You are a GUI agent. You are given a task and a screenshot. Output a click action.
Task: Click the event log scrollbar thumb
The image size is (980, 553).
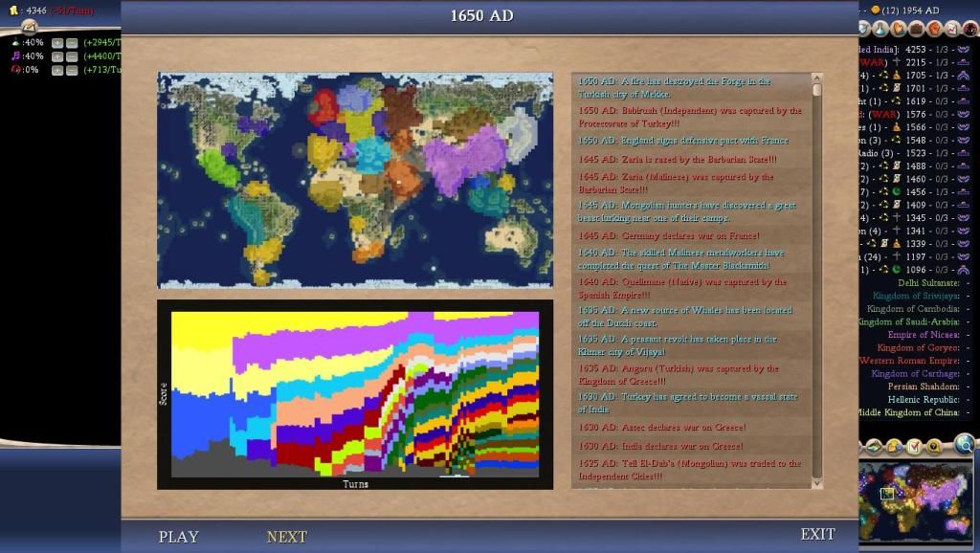[x=816, y=90]
